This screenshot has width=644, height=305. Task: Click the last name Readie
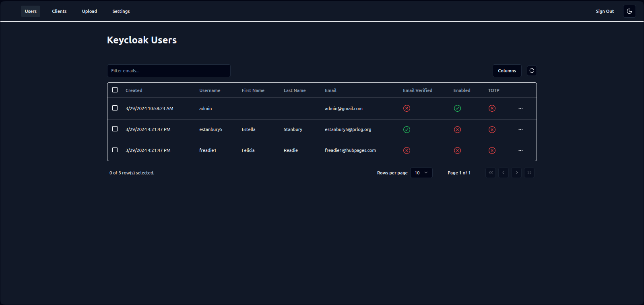tap(291, 150)
